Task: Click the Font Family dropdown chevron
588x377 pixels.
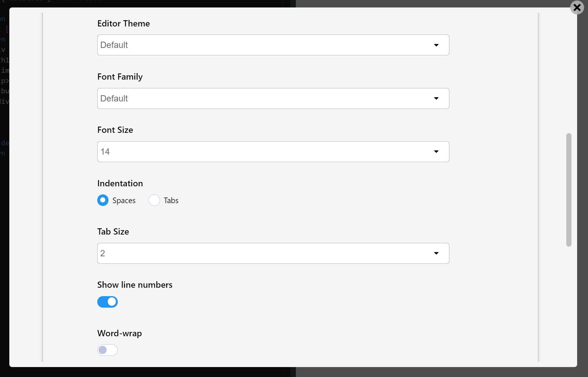Action: point(436,98)
